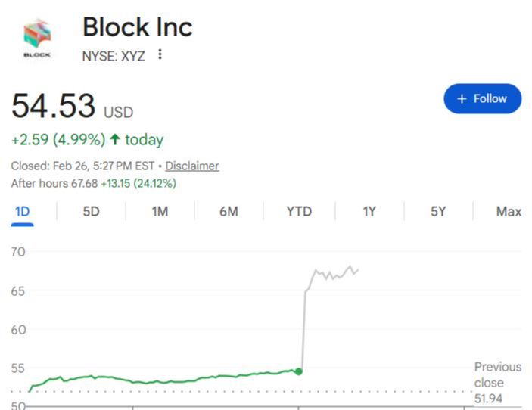Click the Block company logo
Viewport: 532px width, 410px height.
click(36, 39)
